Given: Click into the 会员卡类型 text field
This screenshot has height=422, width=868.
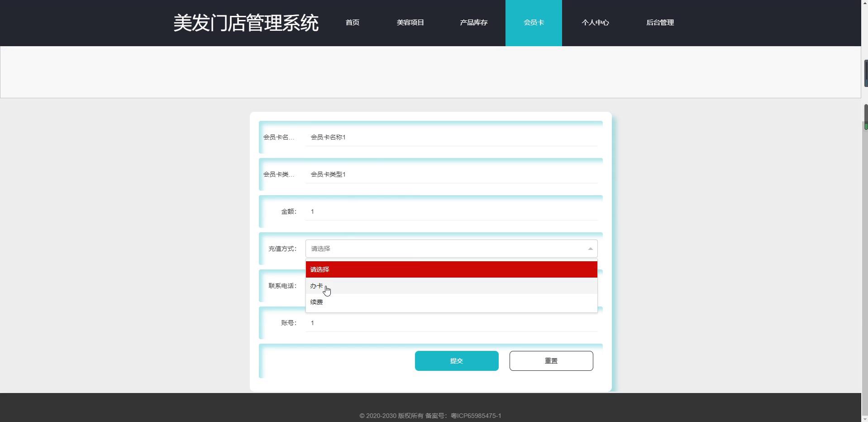Looking at the screenshot, I should pyautogui.click(x=451, y=174).
